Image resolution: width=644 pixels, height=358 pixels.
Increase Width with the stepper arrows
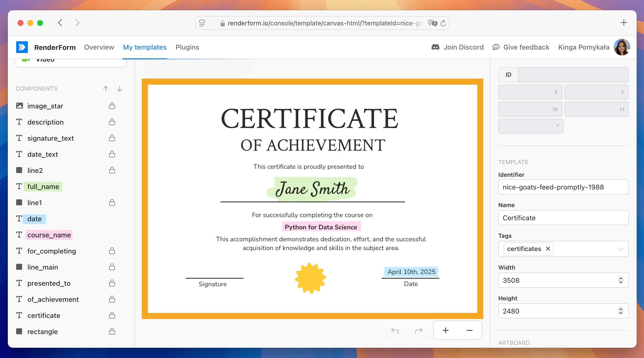[621, 278]
